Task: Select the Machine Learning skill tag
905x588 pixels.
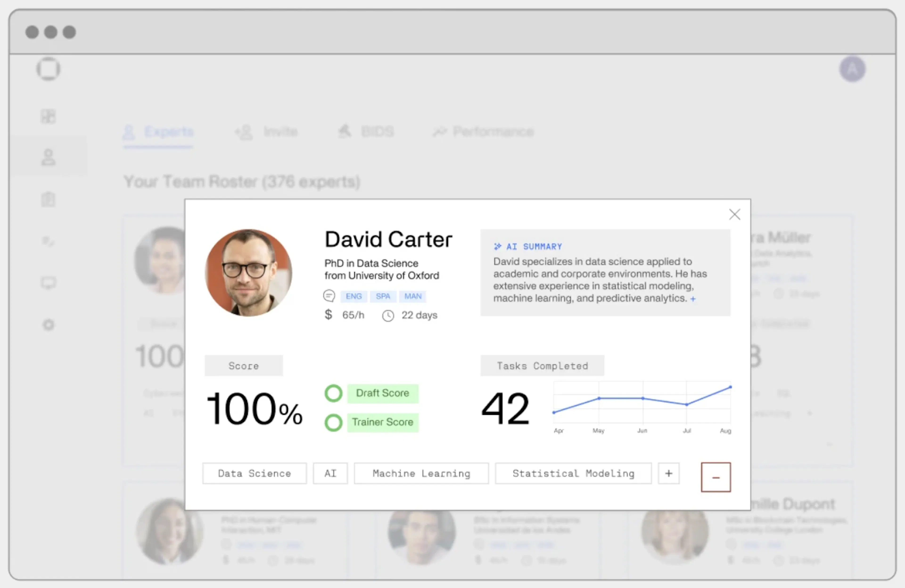Action: pos(421,473)
